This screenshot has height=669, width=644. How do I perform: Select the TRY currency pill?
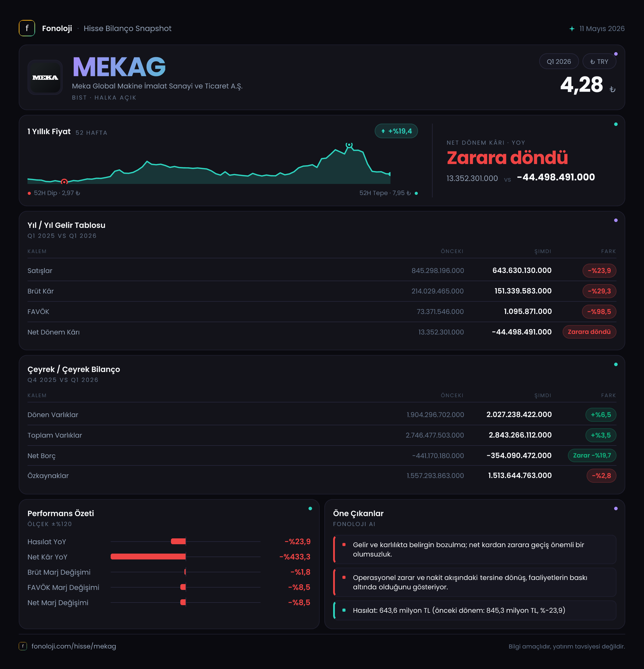599,62
